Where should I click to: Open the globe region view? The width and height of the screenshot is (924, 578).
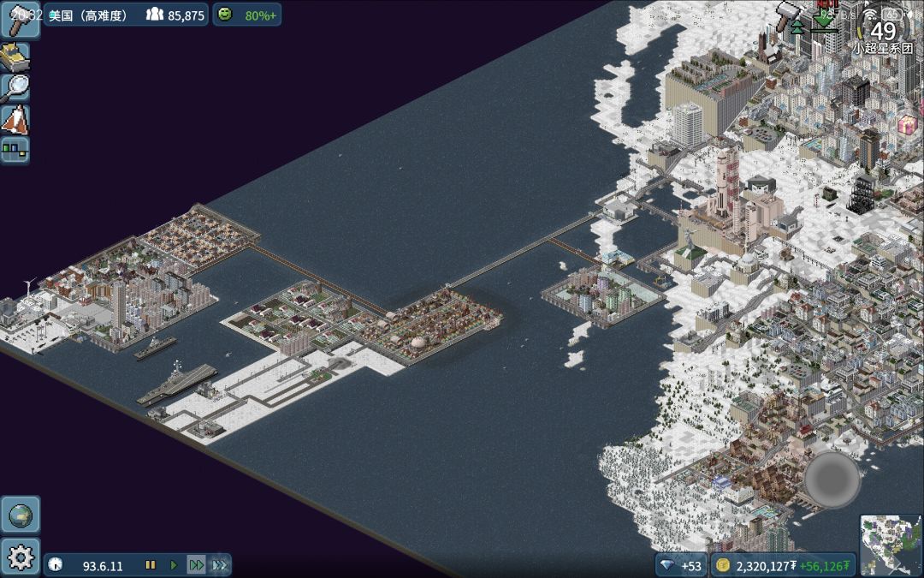coord(21,515)
